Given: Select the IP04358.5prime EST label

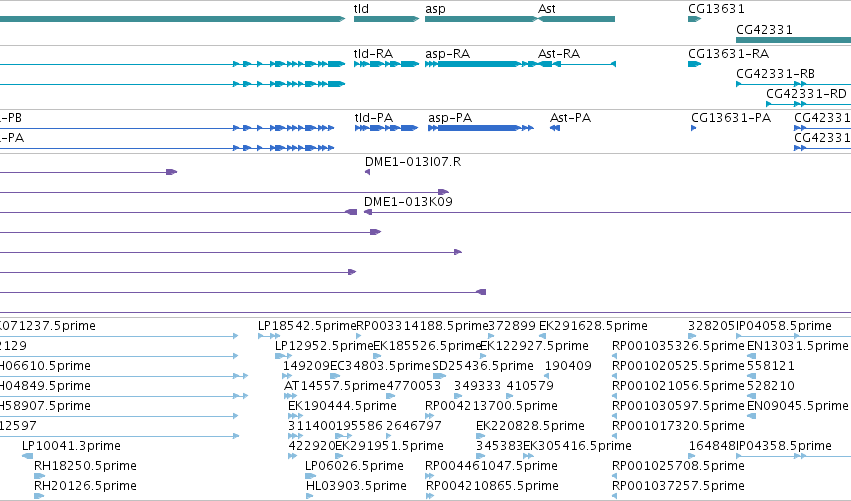Looking at the screenshot, I should [x=784, y=445].
